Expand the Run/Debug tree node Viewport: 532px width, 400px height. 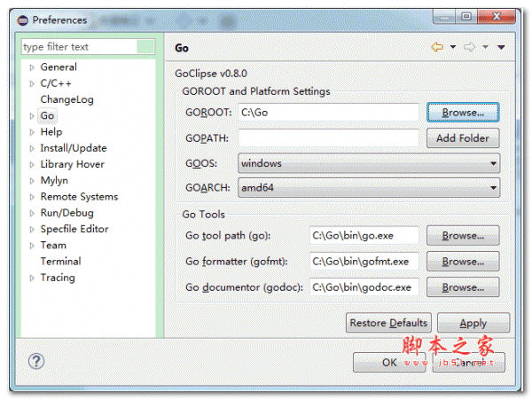(33, 213)
